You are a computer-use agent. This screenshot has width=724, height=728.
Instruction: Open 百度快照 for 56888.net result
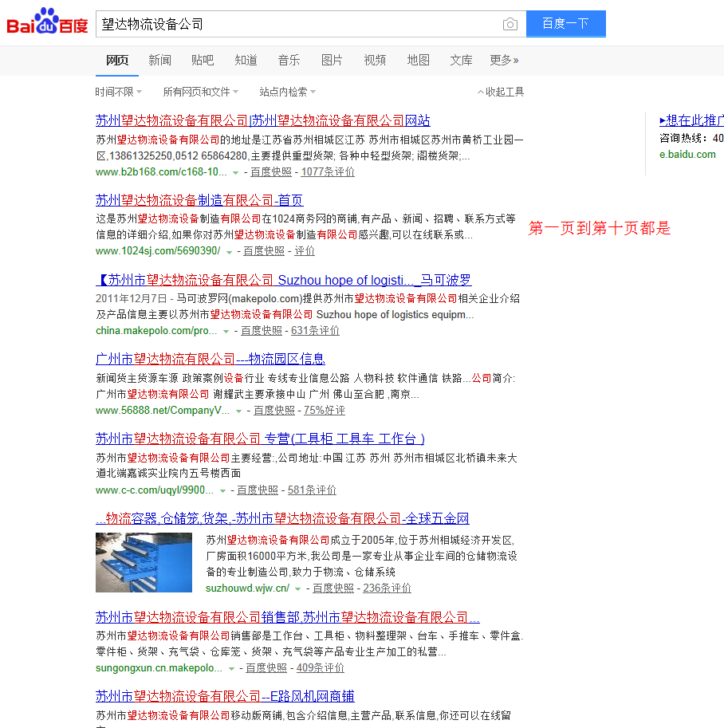(x=274, y=411)
